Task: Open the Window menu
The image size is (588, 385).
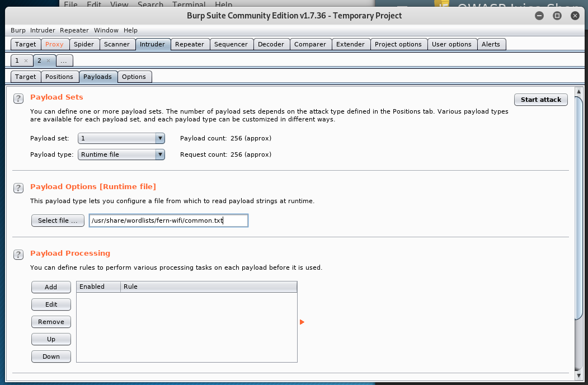Action: coord(106,30)
